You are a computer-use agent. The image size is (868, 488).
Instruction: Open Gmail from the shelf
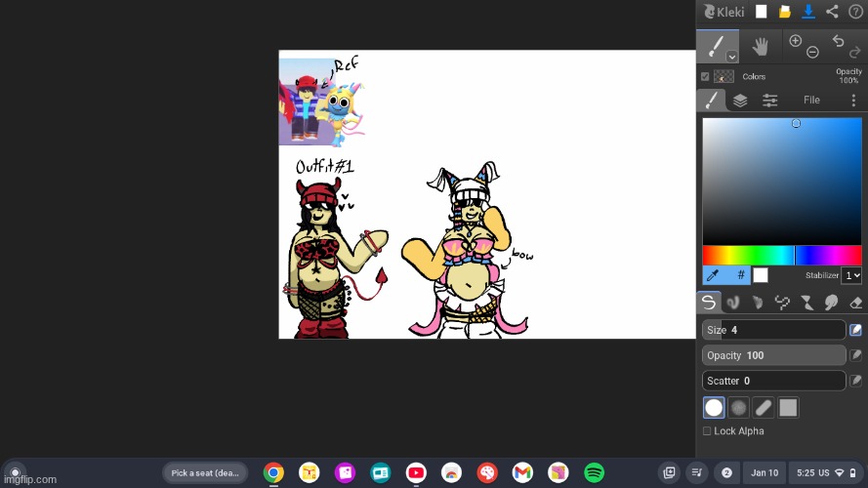click(x=522, y=473)
